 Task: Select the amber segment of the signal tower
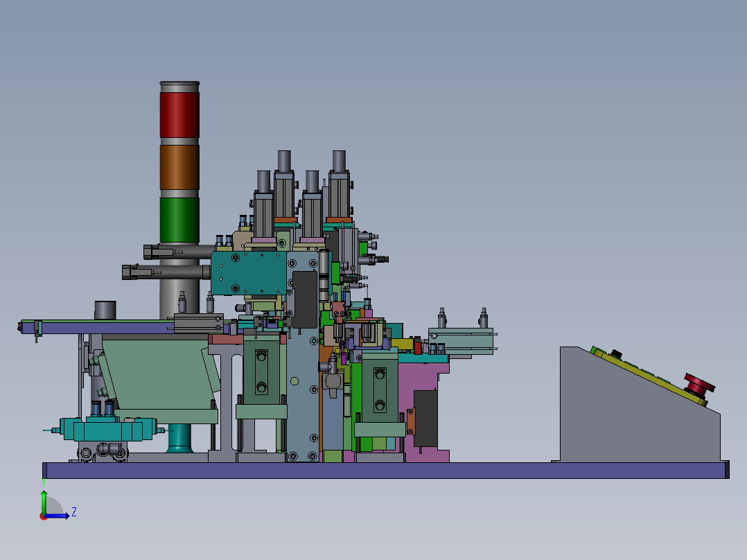179,167
